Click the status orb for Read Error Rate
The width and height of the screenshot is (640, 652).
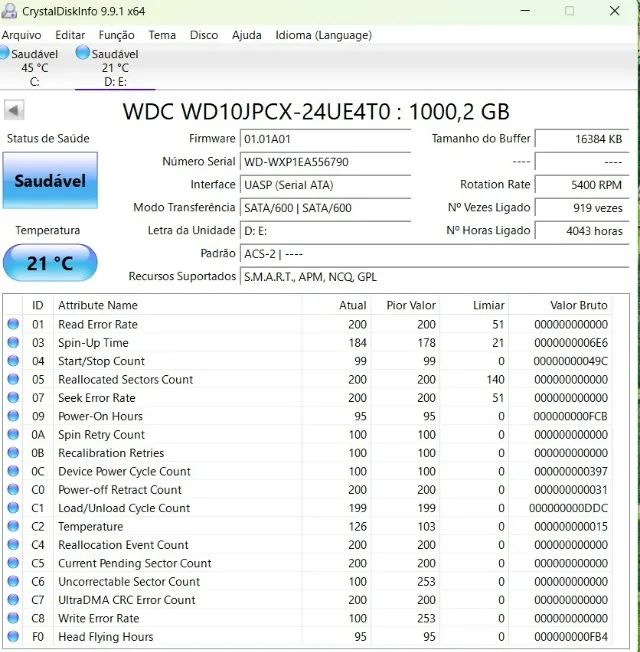pyautogui.click(x=13, y=324)
